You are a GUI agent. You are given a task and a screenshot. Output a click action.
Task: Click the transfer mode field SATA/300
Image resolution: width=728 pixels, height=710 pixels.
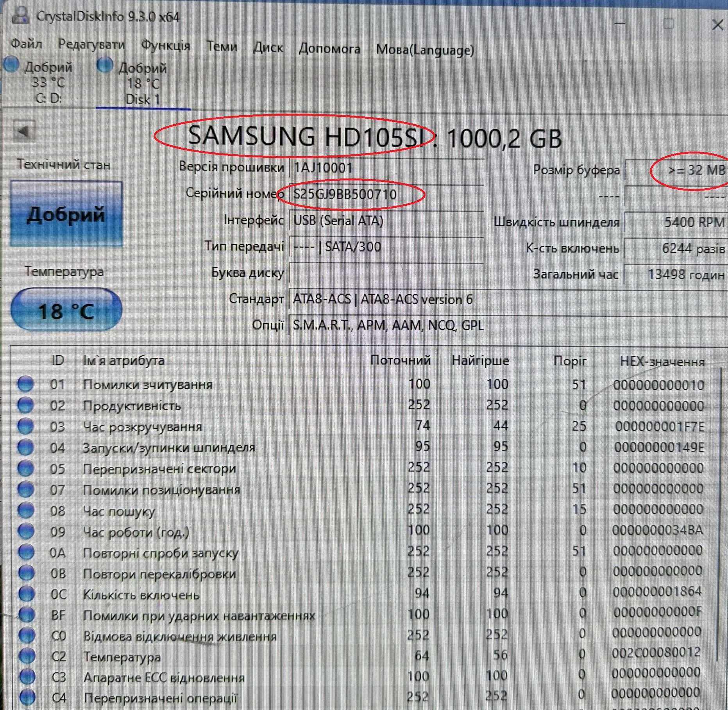pos(386,247)
